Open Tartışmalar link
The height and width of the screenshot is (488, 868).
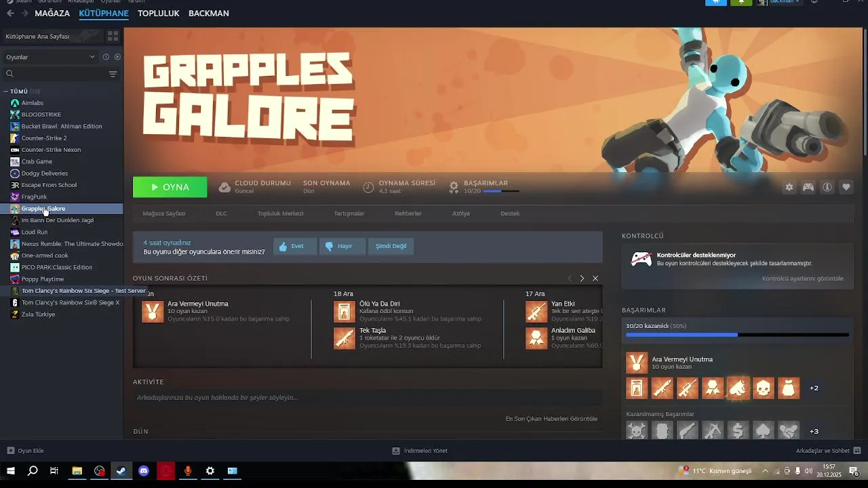(x=349, y=213)
